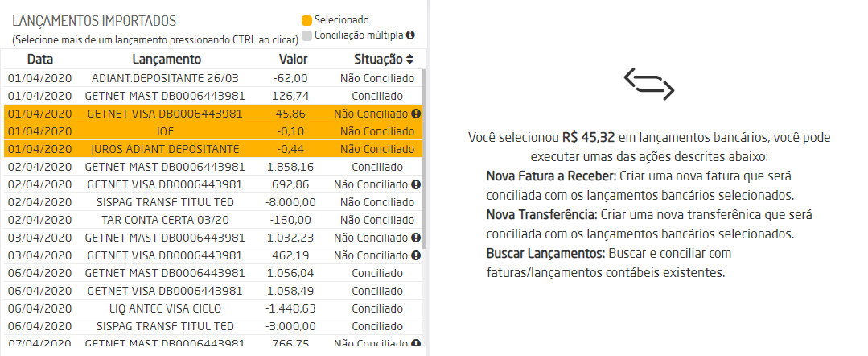Click alert icon on GETNET VISA 45,86 row
This screenshot has width=868, height=356.
(416, 114)
